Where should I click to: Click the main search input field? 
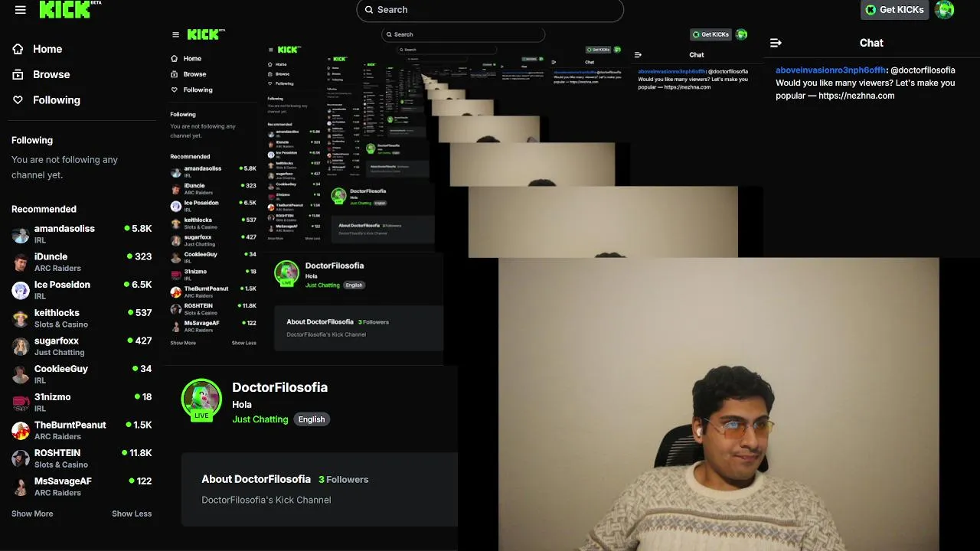point(490,10)
